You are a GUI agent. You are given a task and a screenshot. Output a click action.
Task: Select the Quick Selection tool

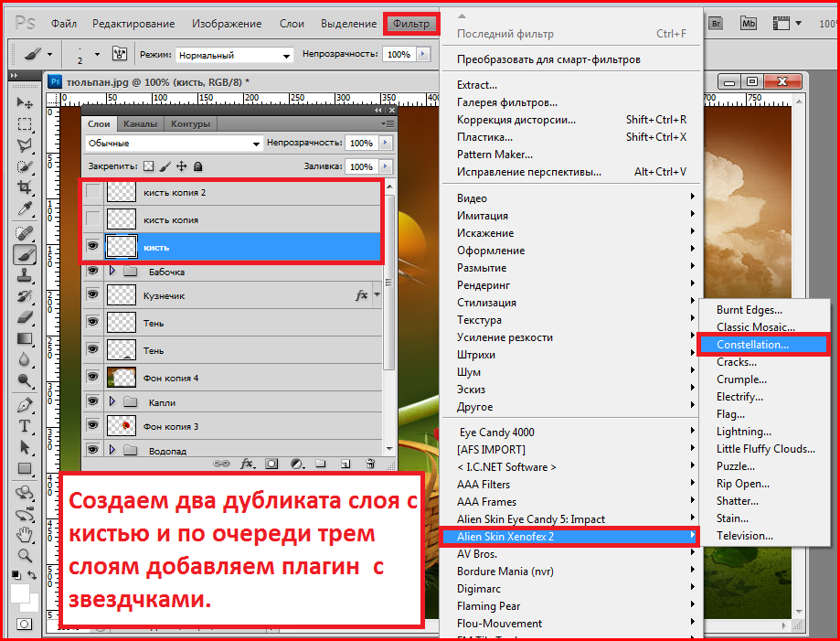pos(24,166)
